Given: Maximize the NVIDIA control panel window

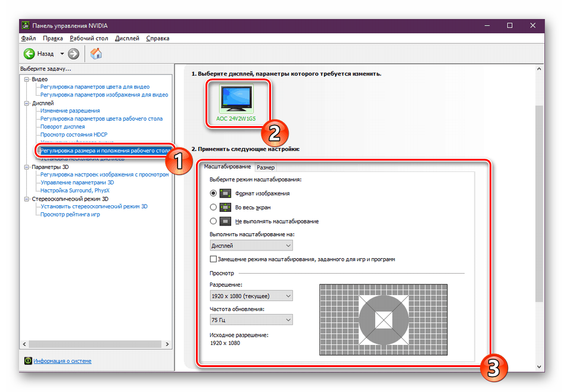Looking at the screenshot, I should (510, 26).
